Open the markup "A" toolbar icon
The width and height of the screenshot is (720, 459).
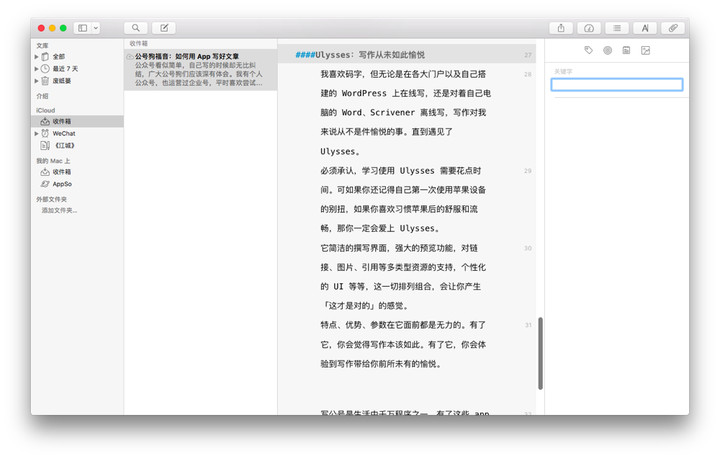645,28
